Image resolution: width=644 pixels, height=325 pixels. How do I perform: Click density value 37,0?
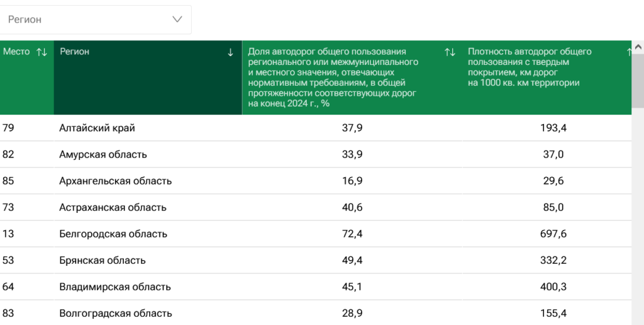click(x=553, y=154)
